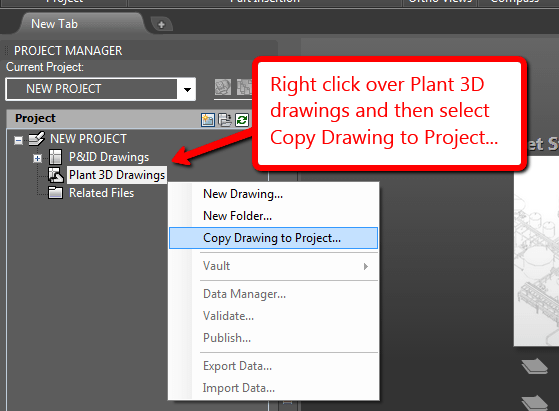Choose Validate... menu entry

(x=273, y=316)
